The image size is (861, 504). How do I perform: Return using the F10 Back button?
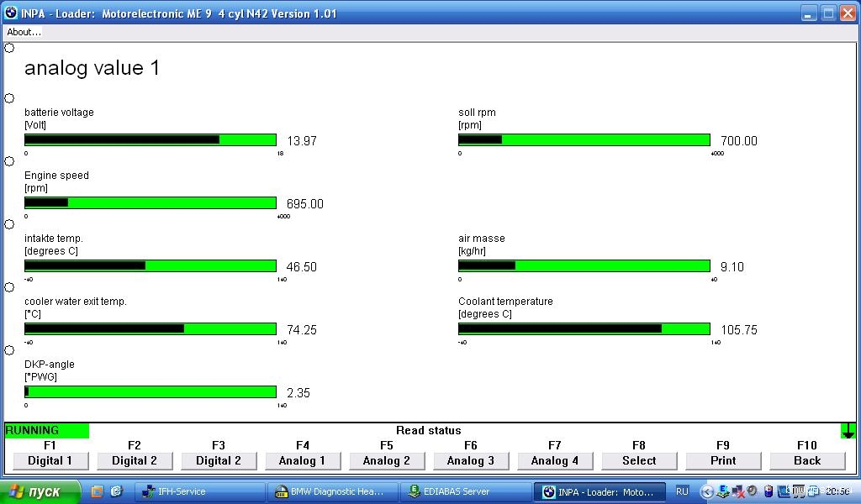pos(807,460)
